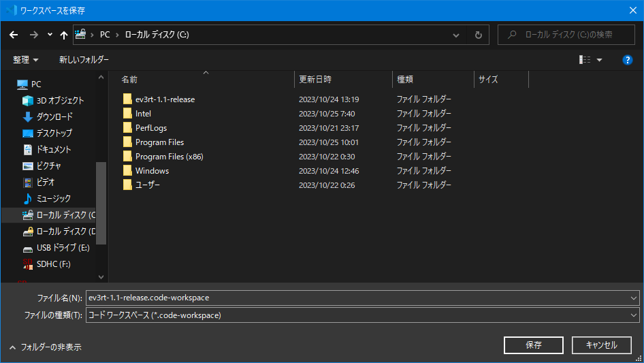Select the ev3rt-1.1-release folder
644x363 pixels.
[165, 99]
